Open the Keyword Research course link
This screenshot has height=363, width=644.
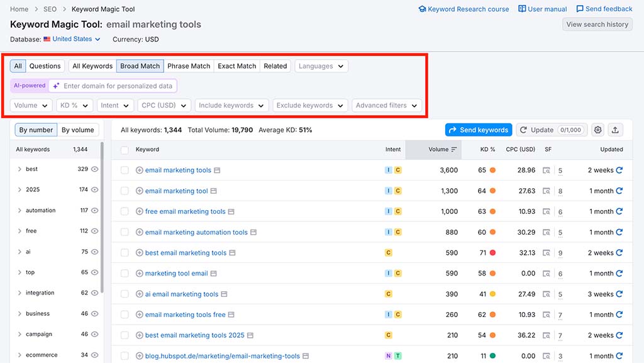464,9
